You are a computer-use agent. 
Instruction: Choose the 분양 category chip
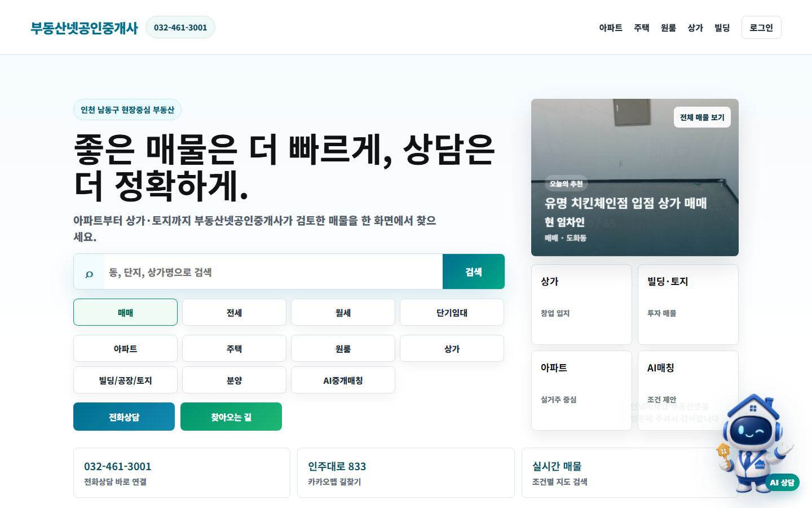[x=234, y=380]
